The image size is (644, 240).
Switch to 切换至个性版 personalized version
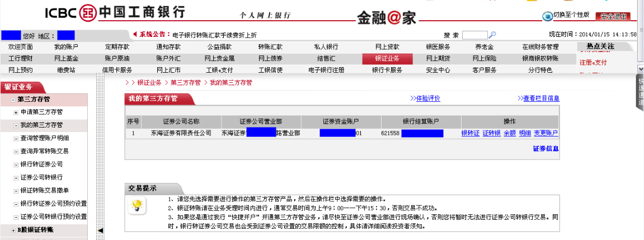tap(571, 15)
